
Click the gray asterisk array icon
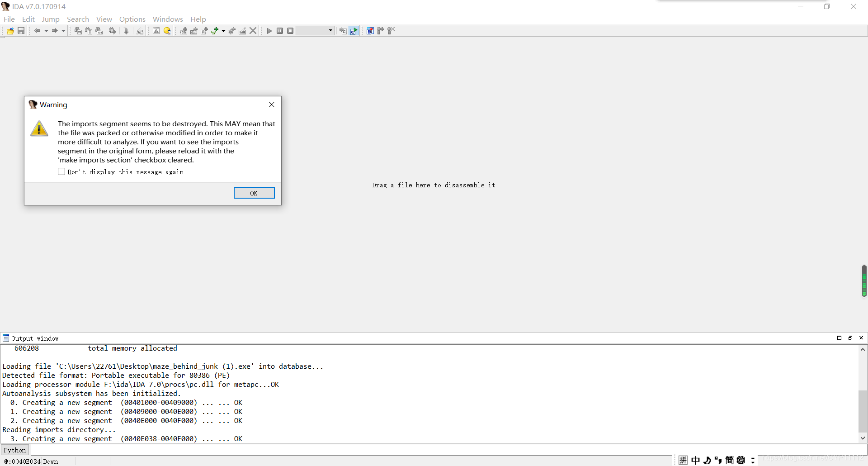click(x=232, y=31)
